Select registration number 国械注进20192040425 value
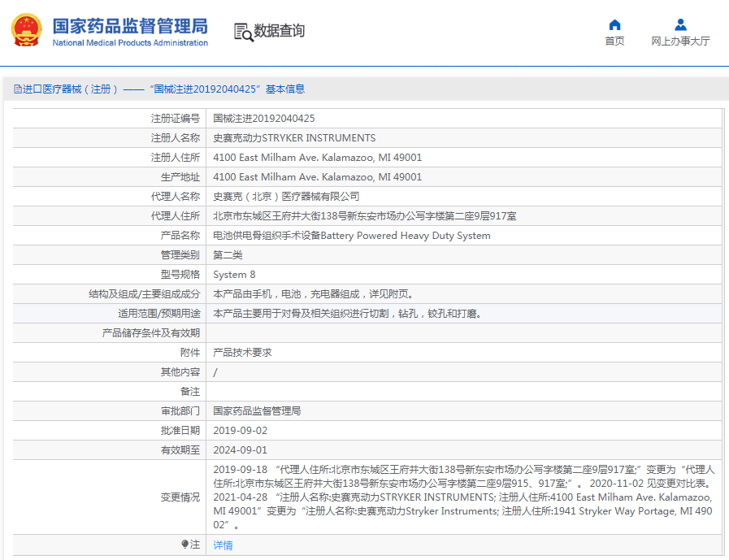 263,119
